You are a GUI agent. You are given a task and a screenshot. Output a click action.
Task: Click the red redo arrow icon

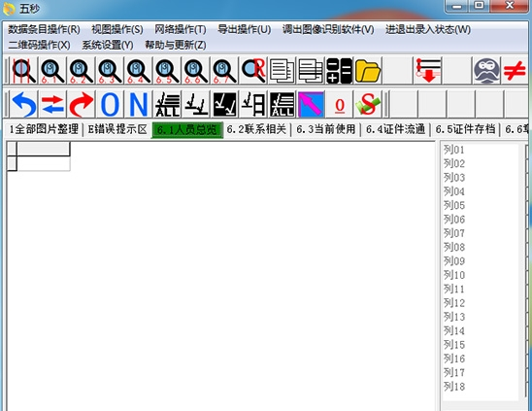click(x=82, y=104)
